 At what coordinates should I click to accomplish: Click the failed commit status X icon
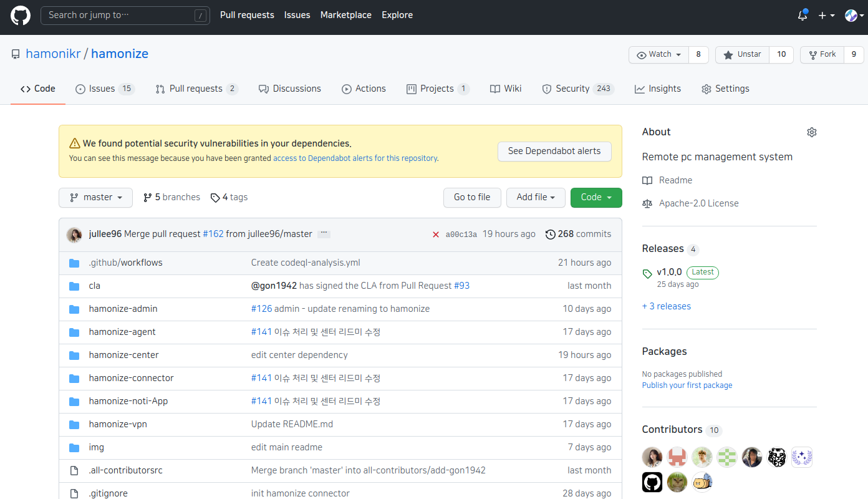(436, 235)
